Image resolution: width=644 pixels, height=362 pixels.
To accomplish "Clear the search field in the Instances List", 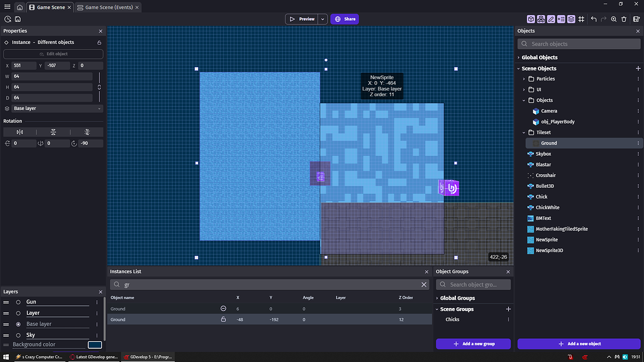I will 425,284.
